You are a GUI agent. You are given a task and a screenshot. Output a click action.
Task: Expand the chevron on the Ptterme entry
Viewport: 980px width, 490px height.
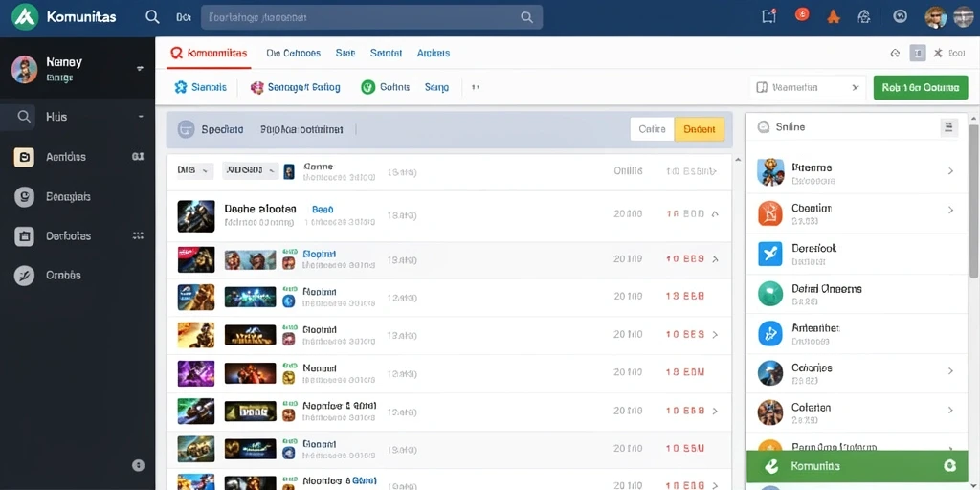point(950,170)
